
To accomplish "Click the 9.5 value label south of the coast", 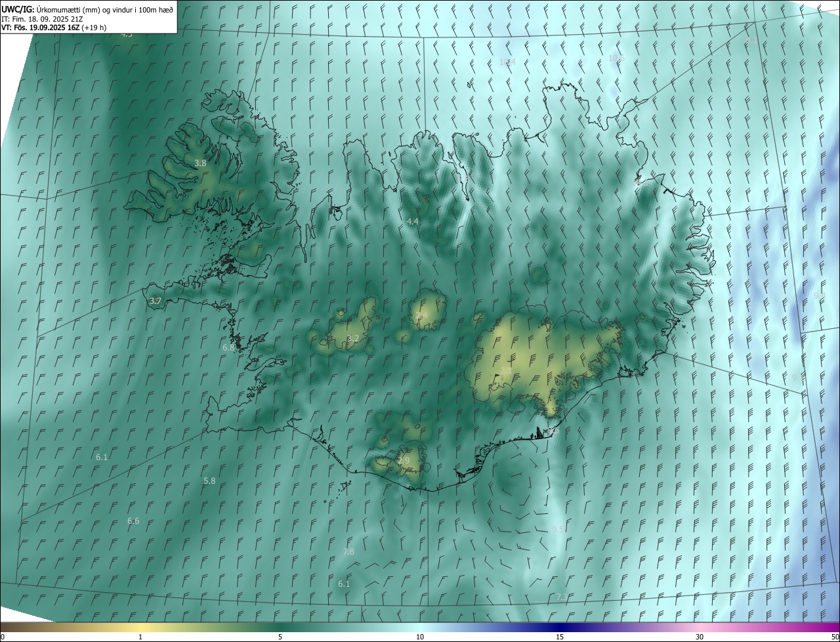I will pyautogui.click(x=558, y=528).
